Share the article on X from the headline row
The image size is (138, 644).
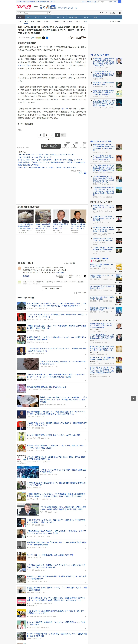[x=43, y=38]
